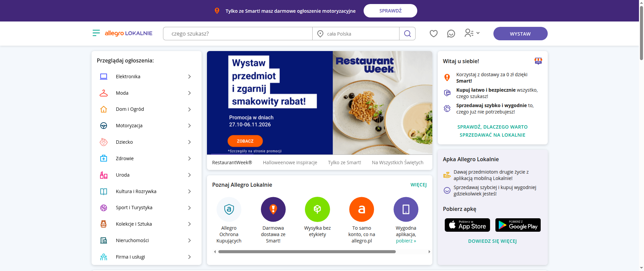Image resolution: width=644 pixels, height=271 pixels.
Task: Open Wysyłka bez etykiety green icon
Action: coord(317,209)
